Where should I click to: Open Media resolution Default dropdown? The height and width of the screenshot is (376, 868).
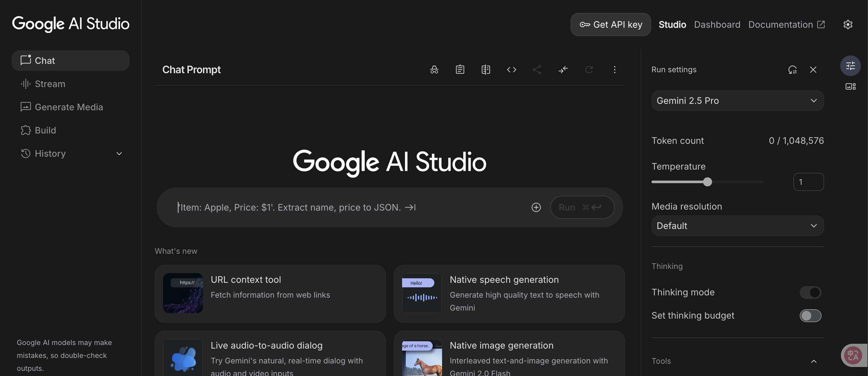[x=737, y=226]
